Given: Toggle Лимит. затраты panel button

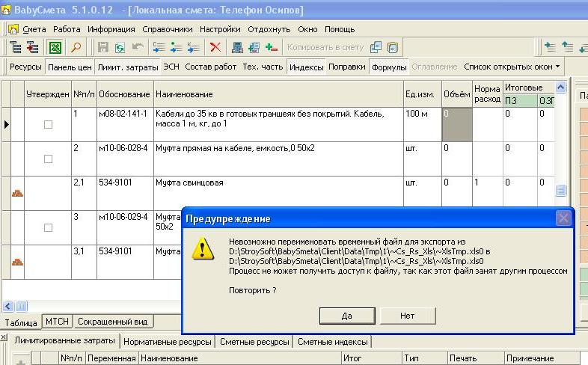Looking at the screenshot, I should (x=128, y=67).
